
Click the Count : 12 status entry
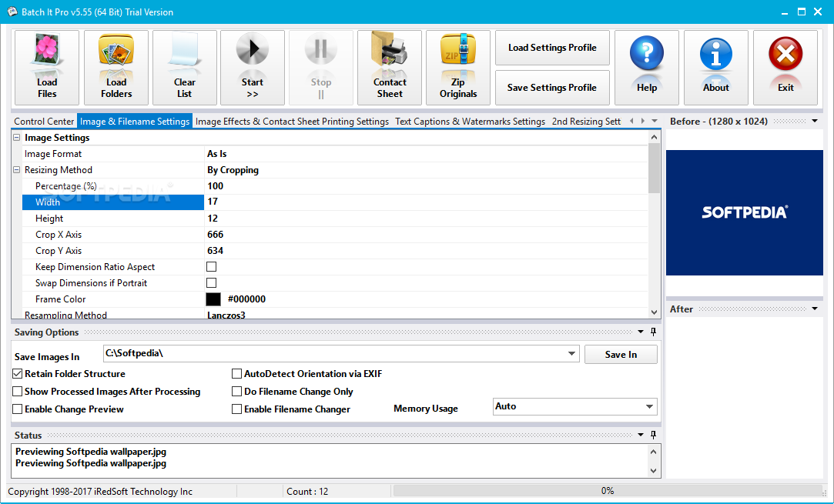click(307, 491)
